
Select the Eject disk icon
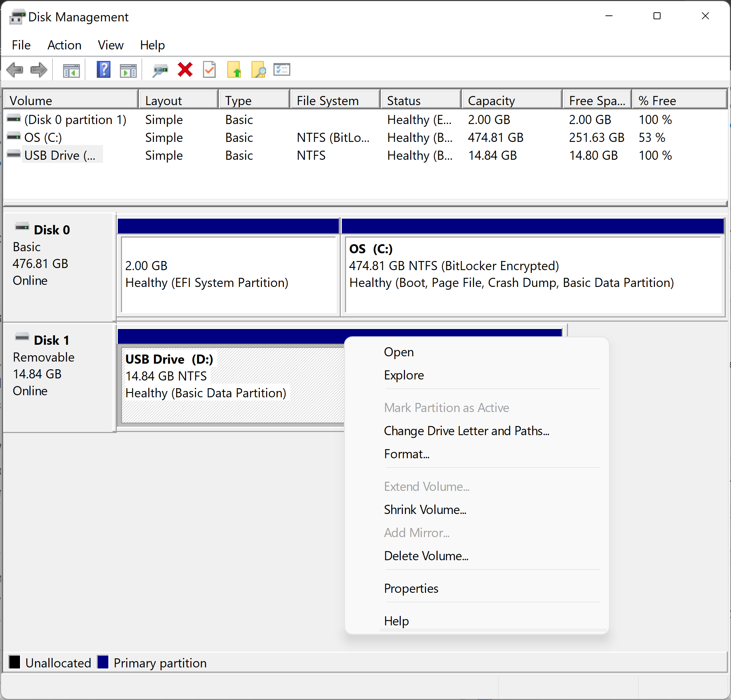[x=235, y=70]
